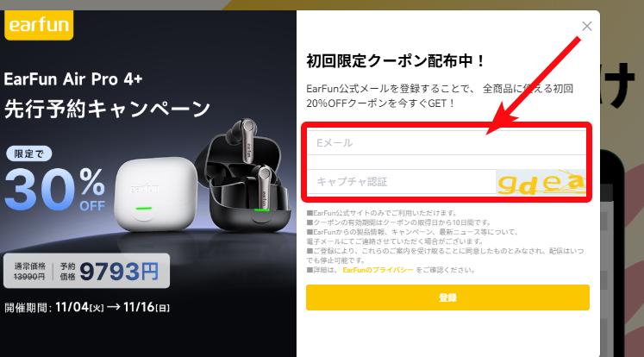Focus the キャプチャ認証 input field
The width and height of the screenshot is (644, 357).
402,182
